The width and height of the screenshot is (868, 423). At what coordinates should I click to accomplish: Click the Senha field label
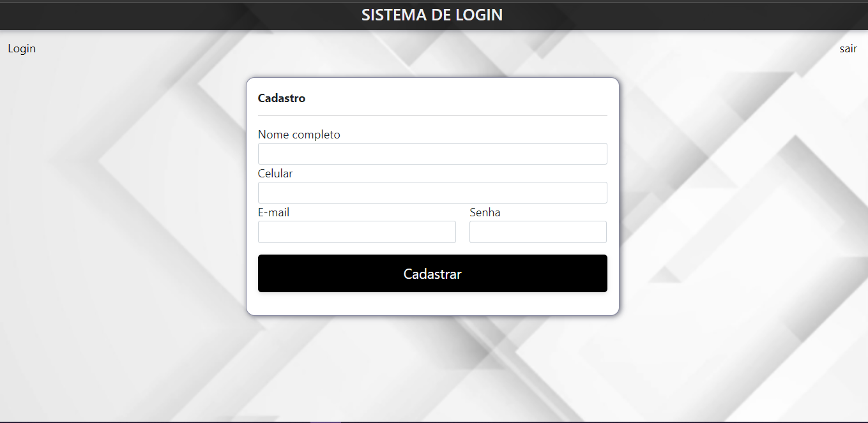pos(484,212)
